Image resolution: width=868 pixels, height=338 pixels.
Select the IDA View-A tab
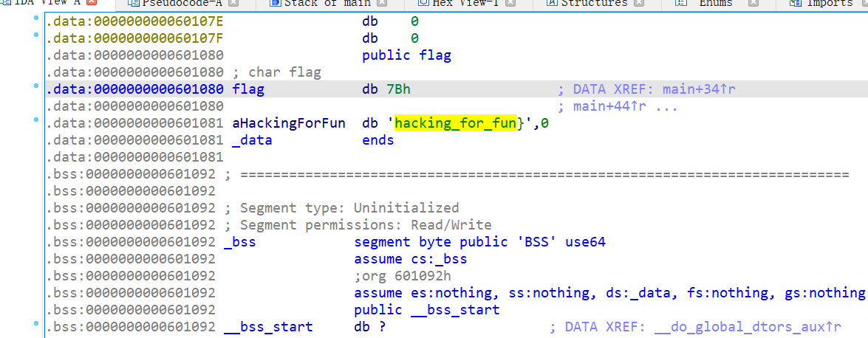[x=49, y=3]
